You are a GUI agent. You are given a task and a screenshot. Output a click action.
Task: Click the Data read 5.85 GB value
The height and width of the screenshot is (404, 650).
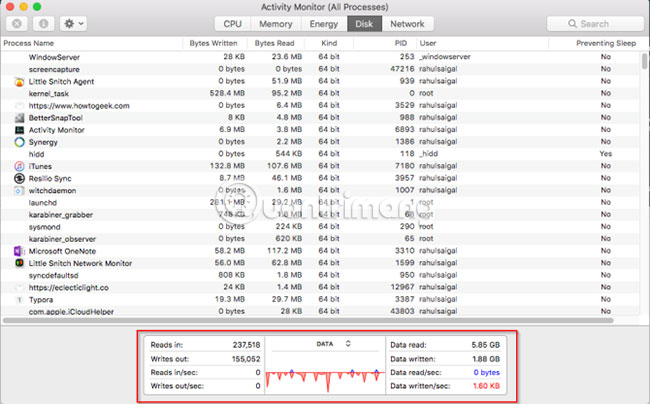[485, 345]
